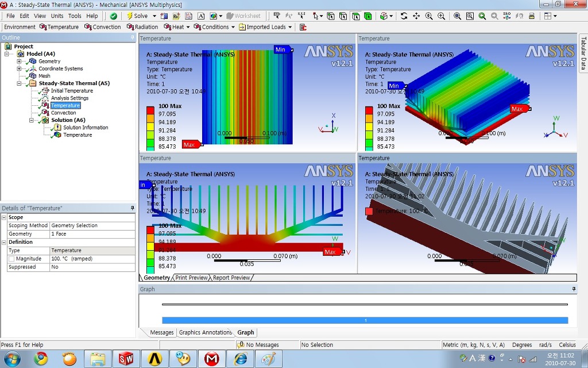
Task: Click the green checkmark update icon
Action: coord(113,16)
